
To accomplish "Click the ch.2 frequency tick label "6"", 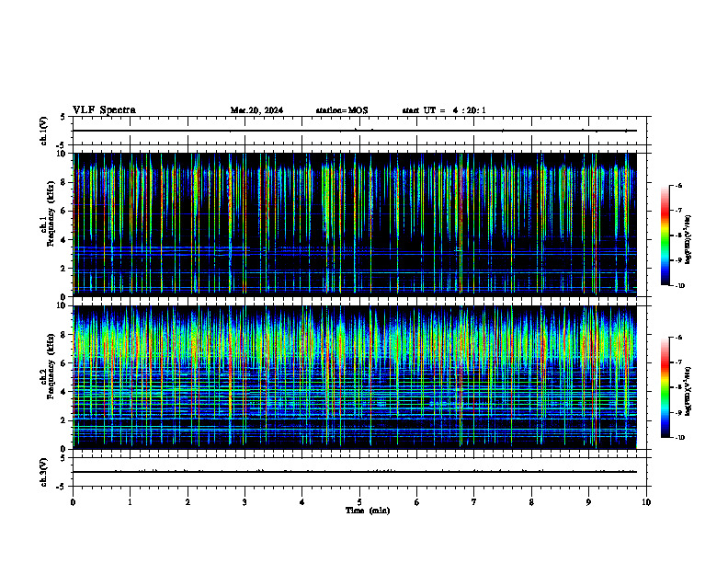I will (x=65, y=363).
